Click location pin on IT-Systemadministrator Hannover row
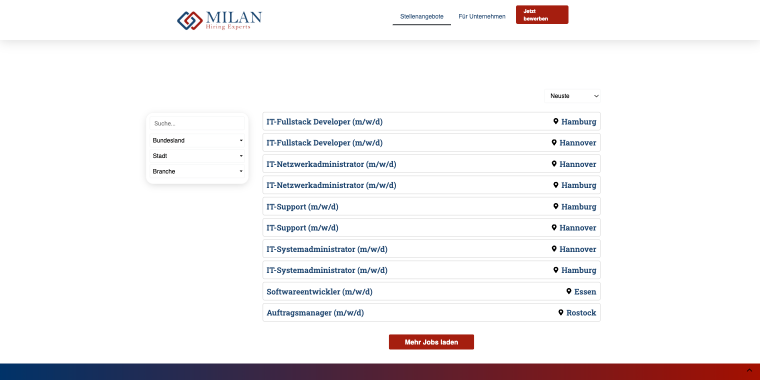 [x=554, y=249]
